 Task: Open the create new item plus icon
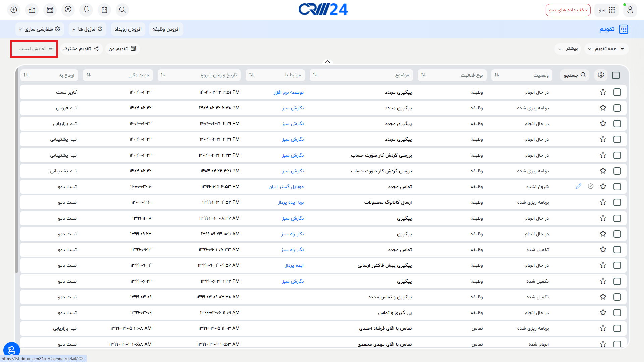13,10
